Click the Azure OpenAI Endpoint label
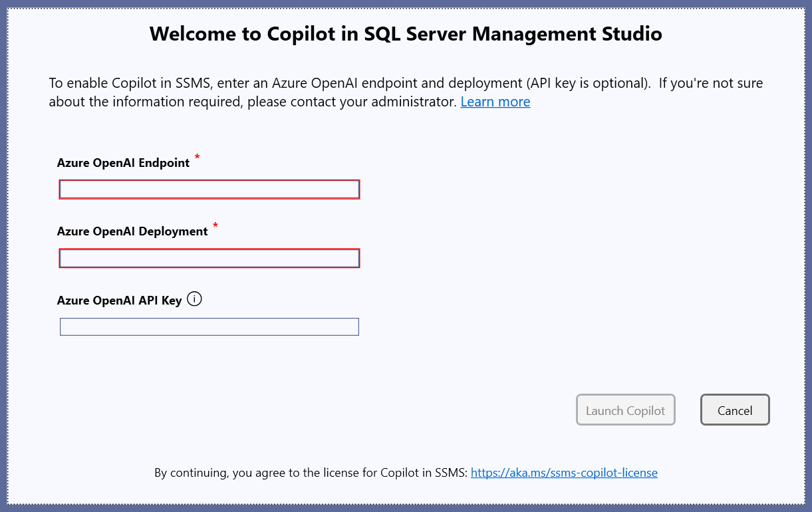 [x=123, y=163]
